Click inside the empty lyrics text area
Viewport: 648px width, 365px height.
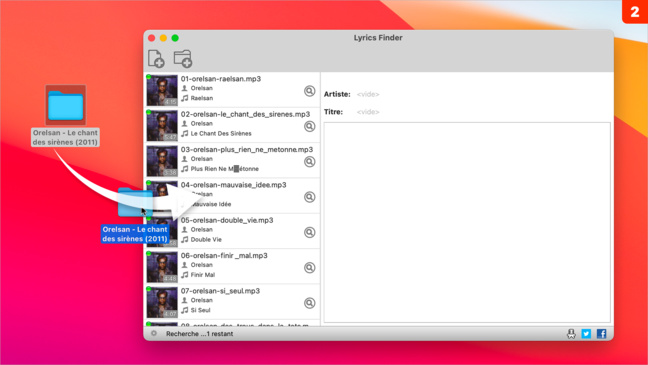(467, 222)
